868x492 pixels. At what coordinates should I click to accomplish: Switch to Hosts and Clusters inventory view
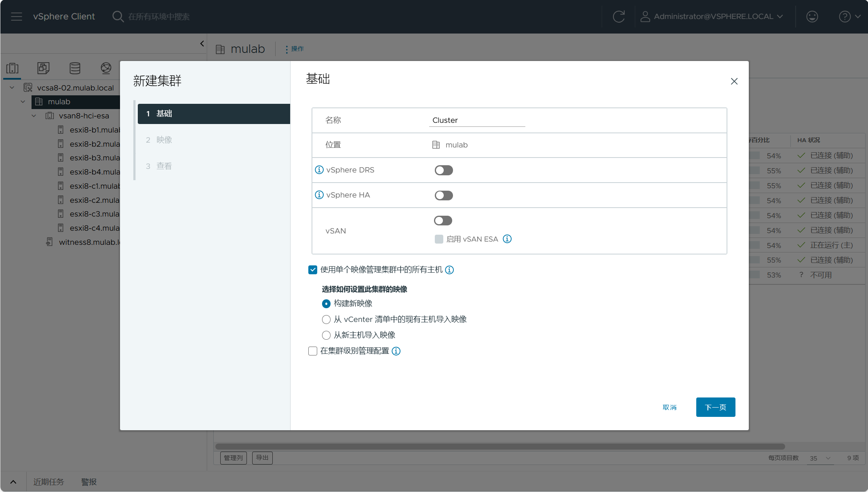point(13,68)
